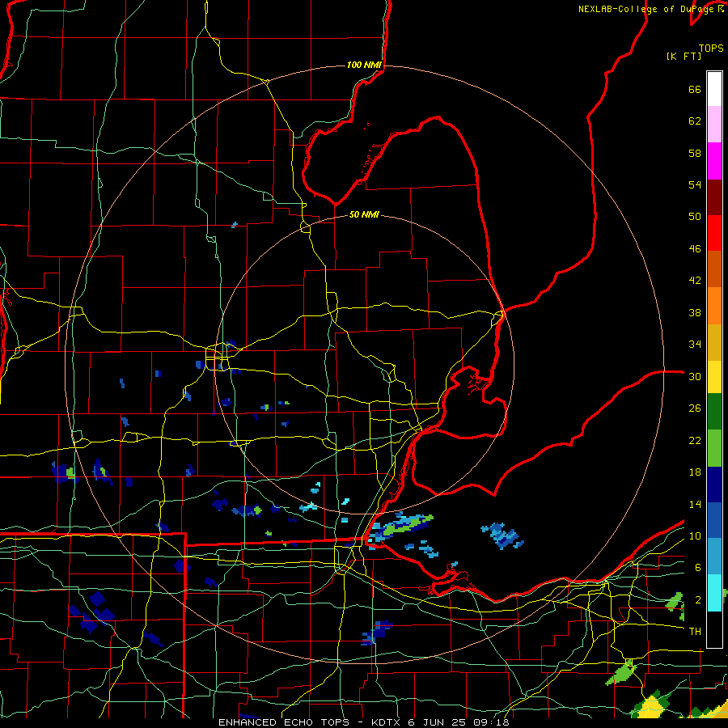The height and width of the screenshot is (728, 728).
Task: Click the 58 legend value
Action: tap(695, 153)
